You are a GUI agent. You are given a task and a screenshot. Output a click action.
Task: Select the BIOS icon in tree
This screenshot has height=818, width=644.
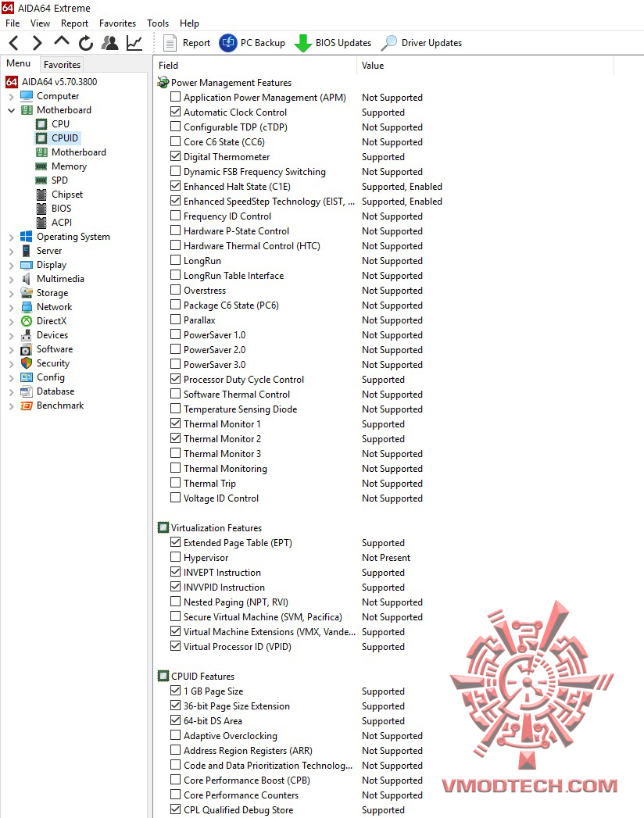(41, 209)
